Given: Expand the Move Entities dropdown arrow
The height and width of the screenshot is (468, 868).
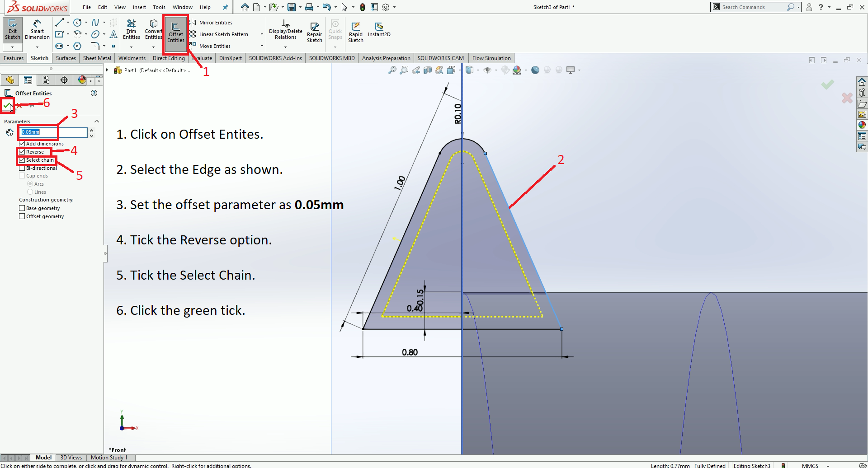Looking at the screenshot, I should pyautogui.click(x=262, y=46).
